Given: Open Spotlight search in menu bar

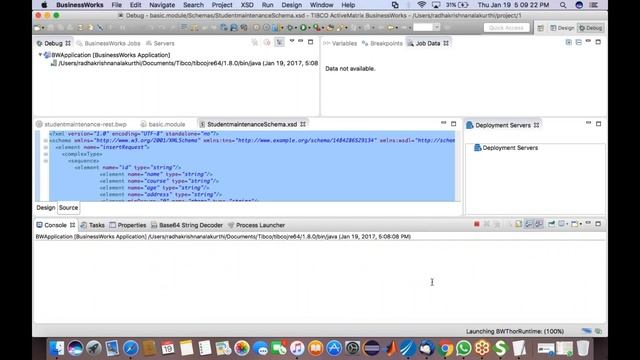Looking at the screenshot, I should pos(563,5).
